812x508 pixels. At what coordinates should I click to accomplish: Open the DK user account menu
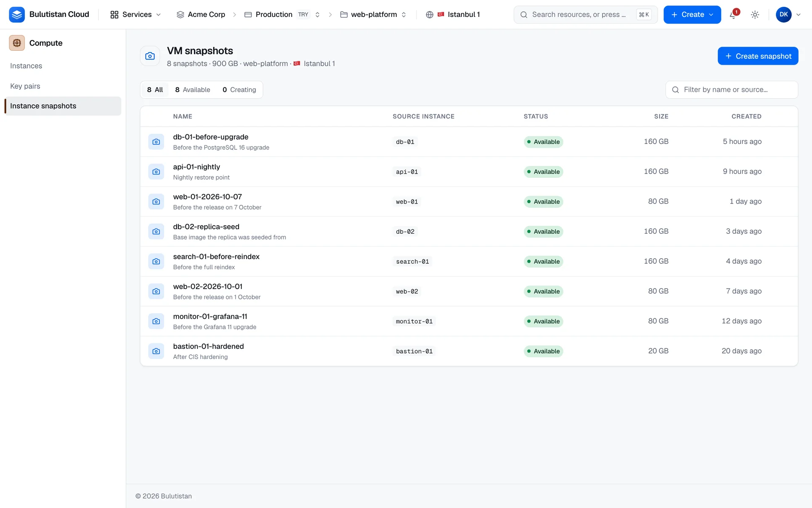788,15
